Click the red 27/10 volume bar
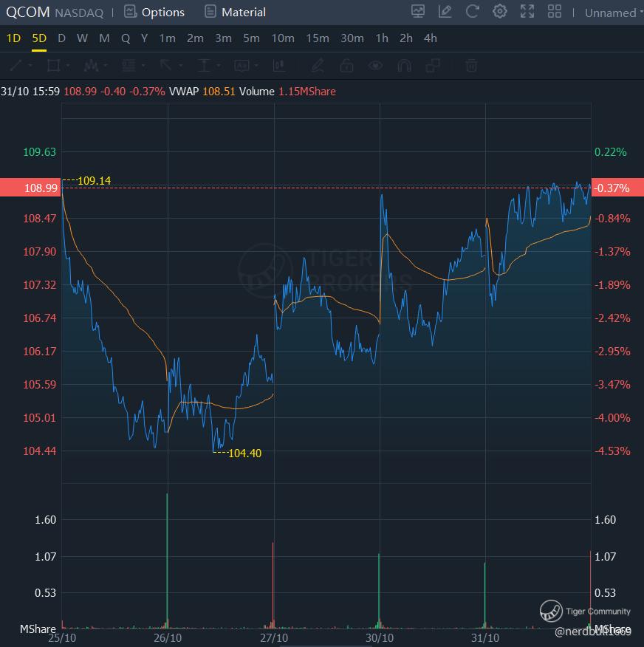 pyautogui.click(x=273, y=585)
